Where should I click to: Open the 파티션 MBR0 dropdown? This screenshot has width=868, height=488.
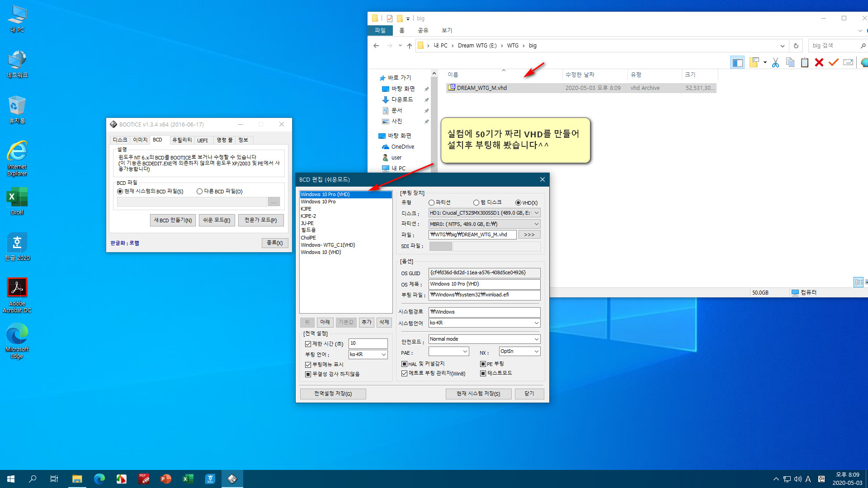tap(537, 224)
